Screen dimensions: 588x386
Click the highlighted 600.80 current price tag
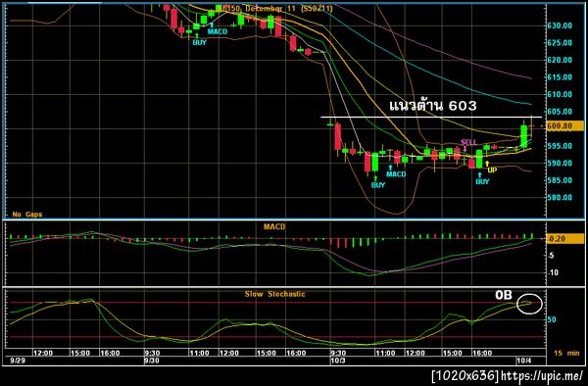coord(564,126)
